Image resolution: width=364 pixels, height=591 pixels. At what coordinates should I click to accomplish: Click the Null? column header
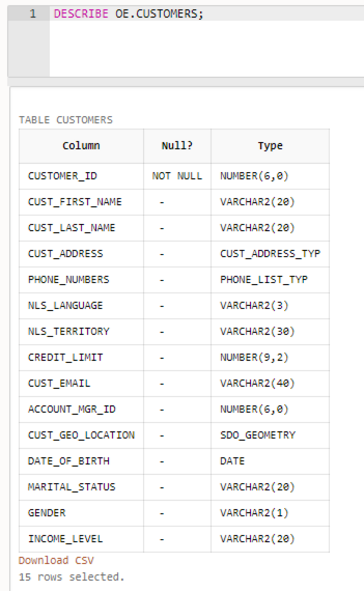(177, 146)
